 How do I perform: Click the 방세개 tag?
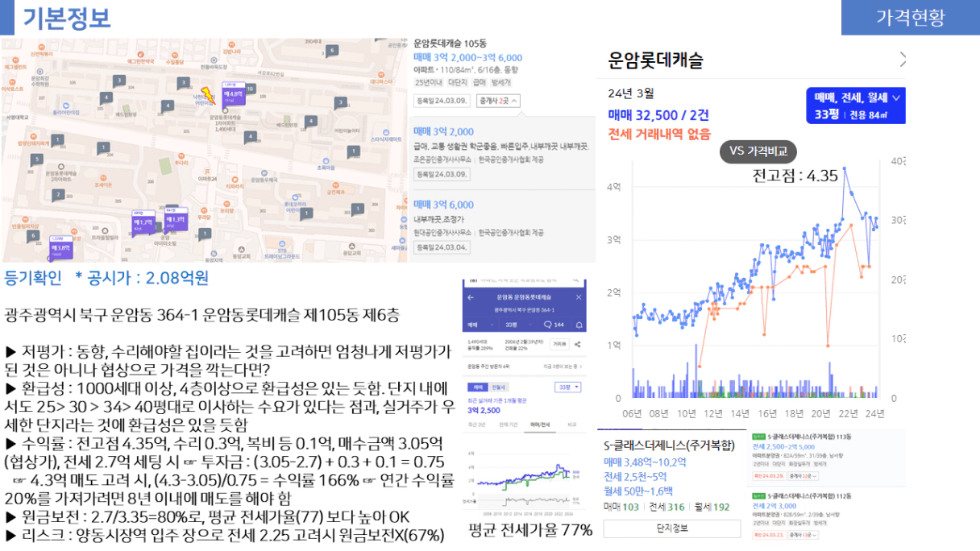coord(501,83)
